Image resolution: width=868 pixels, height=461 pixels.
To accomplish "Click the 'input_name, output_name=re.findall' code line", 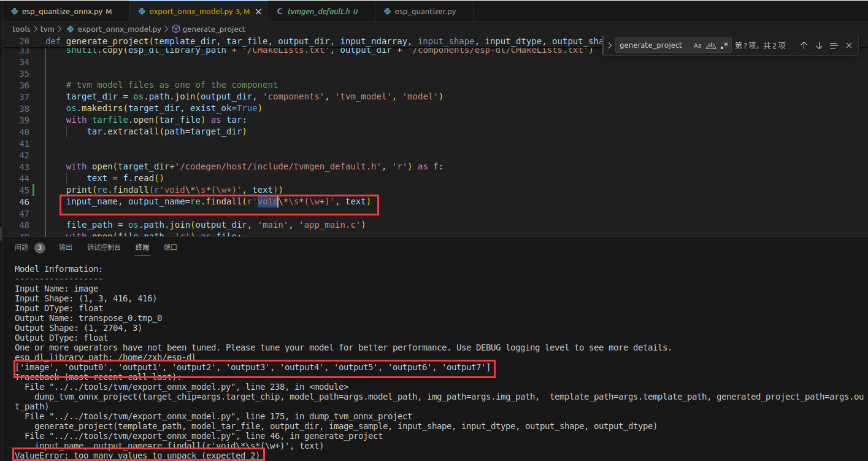I will [x=218, y=201].
